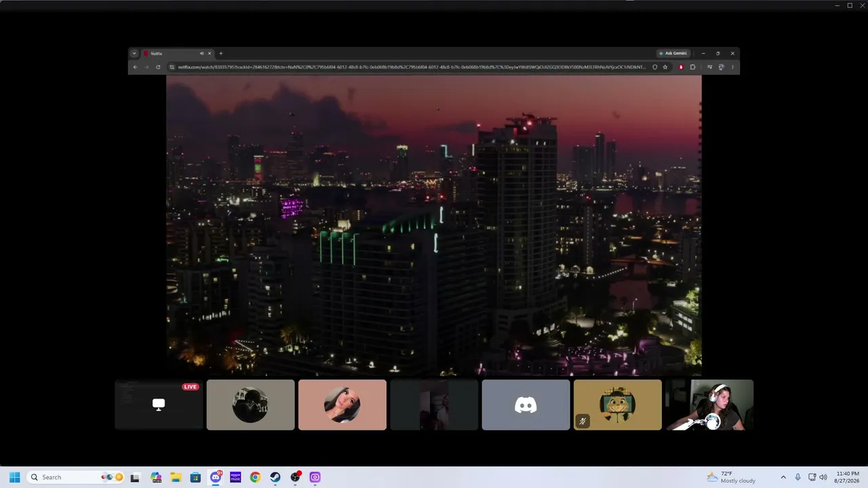Select the pink-background avatar participant tile
This screenshot has height=488, width=868.
click(x=342, y=405)
